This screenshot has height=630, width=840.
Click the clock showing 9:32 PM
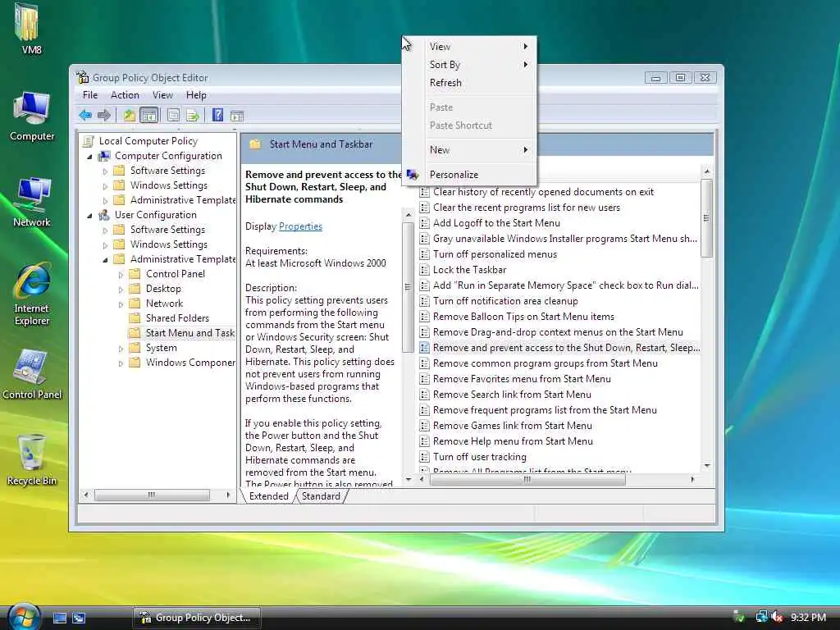pos(808,617)
